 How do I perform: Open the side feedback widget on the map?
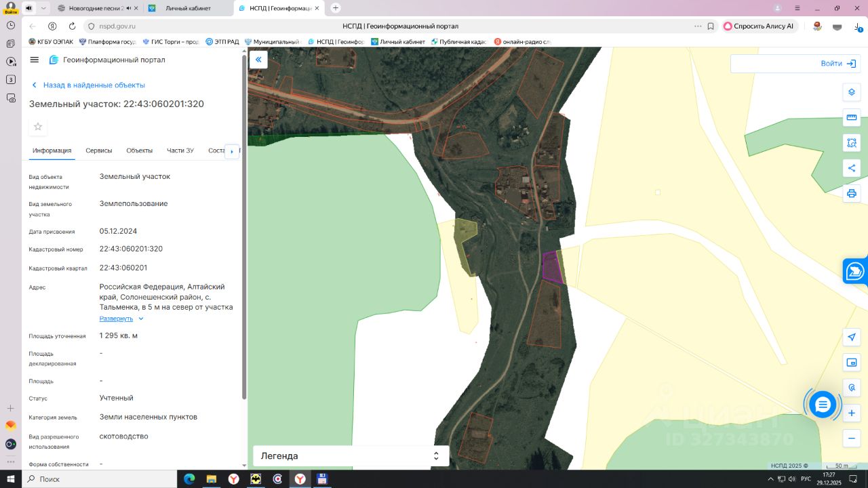(856, 271)
